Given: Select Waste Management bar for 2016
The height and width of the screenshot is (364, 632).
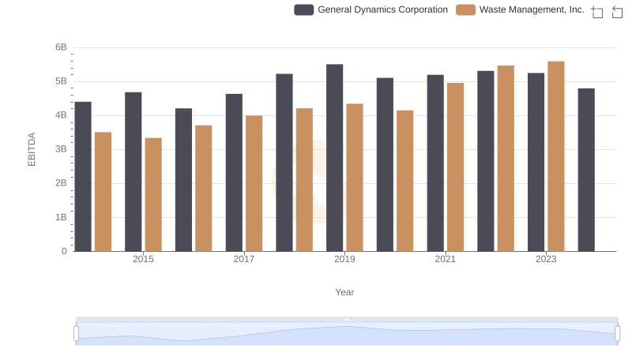Looking at the screenshot, I should click(x=204, y=189).
